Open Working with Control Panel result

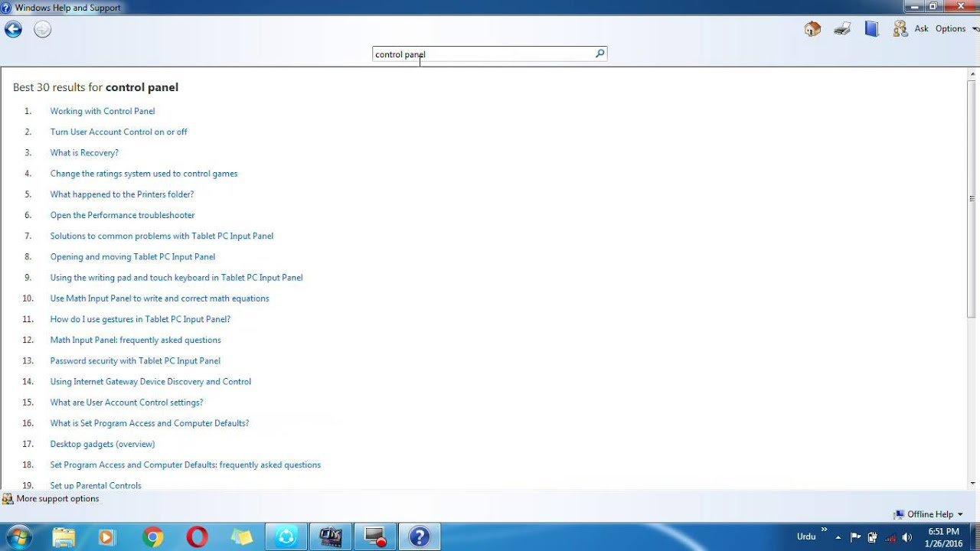[x=103, y=111]
